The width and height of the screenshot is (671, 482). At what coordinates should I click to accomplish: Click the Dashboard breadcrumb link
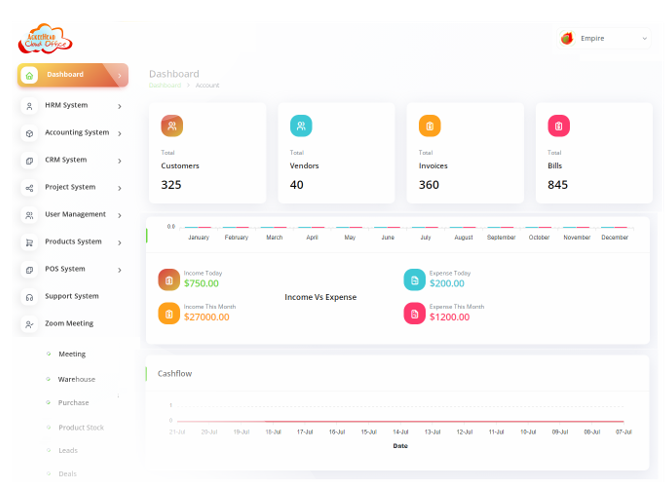tap(165, 85)
